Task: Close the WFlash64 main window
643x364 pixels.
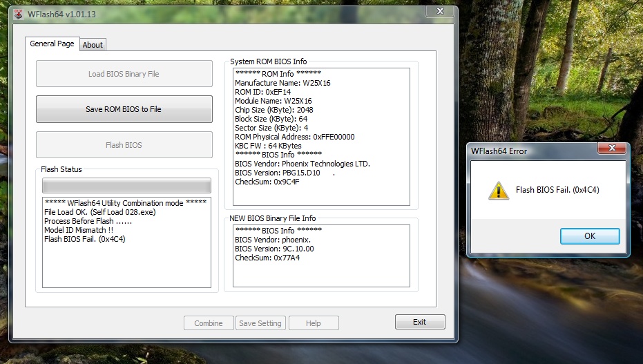Action: [439, 11]
